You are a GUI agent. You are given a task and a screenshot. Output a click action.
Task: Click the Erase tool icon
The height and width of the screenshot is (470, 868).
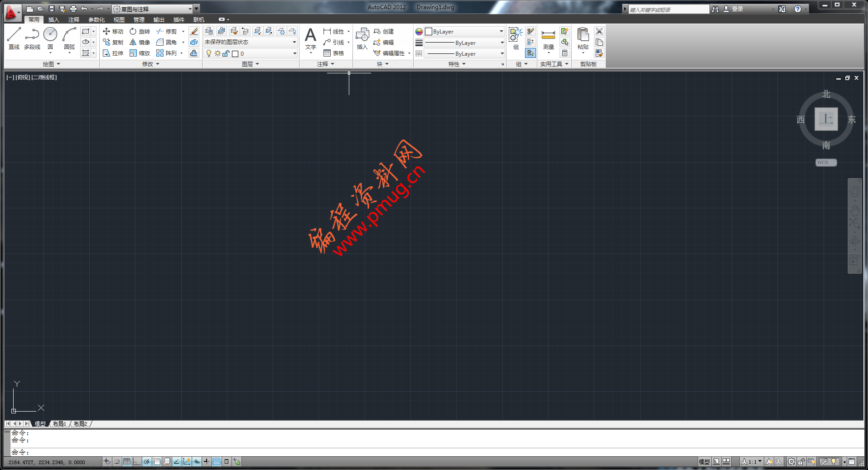[194, 31]
